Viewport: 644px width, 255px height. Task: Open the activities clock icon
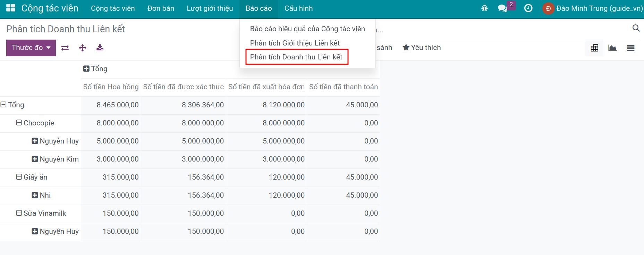pos(528,8)
